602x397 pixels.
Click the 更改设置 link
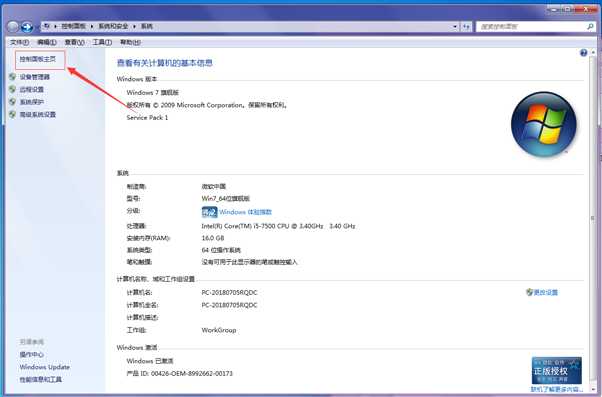[x=546, y=293]
